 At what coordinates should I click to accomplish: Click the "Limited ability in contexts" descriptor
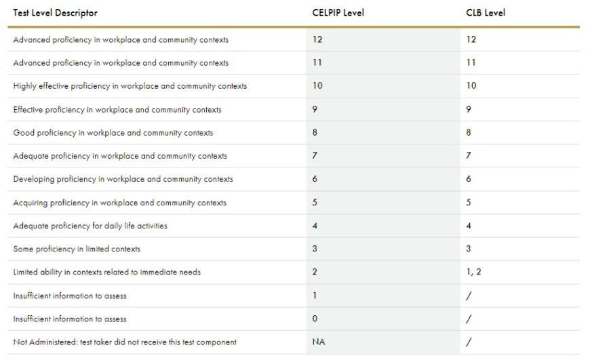[106, 272]
